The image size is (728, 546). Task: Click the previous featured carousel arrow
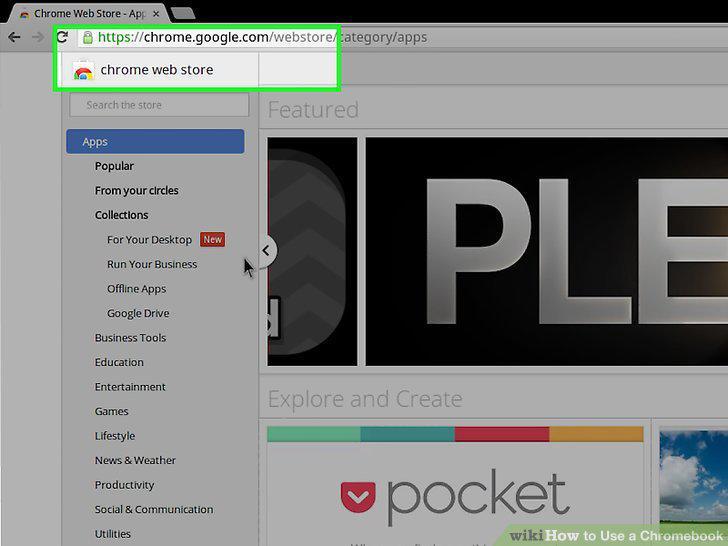pos(266,251)
